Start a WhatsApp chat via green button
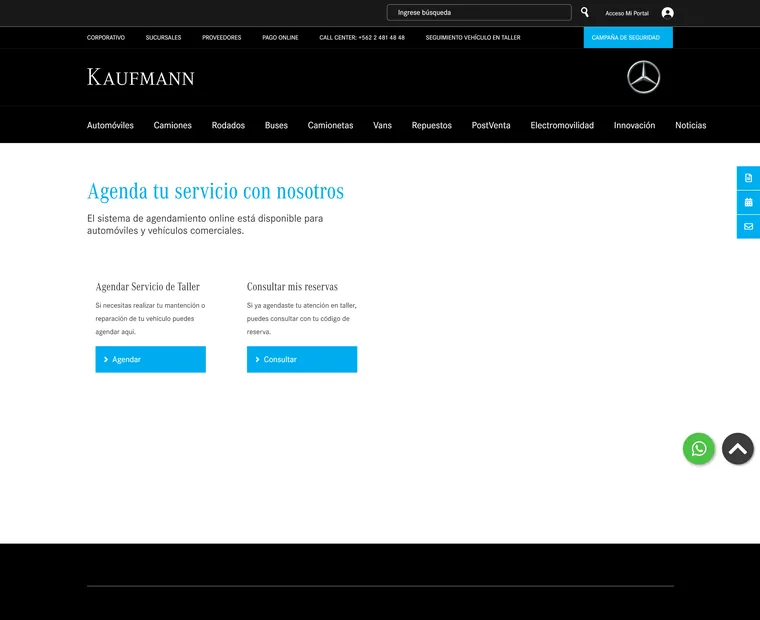Screen dimensions: 760x620 [x=698, y=449]
